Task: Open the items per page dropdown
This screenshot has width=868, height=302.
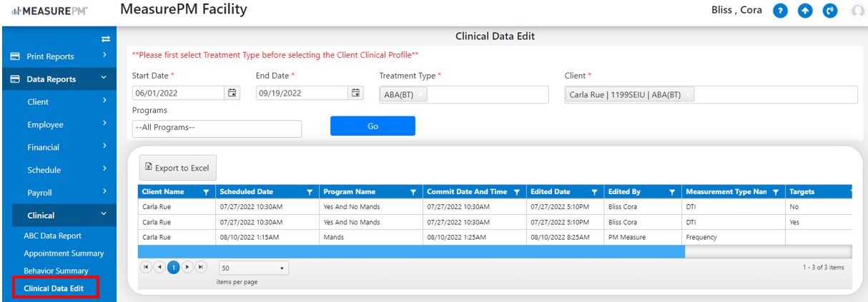Action: click(253, 268)
